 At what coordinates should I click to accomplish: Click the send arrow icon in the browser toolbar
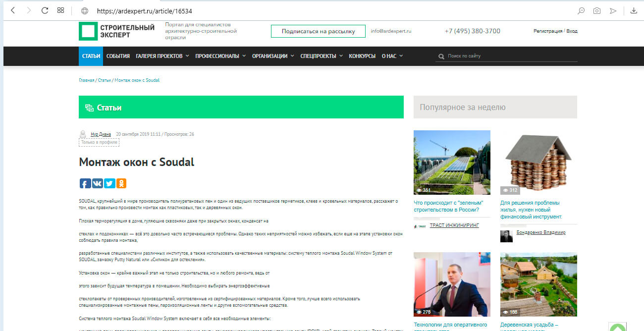[x=613, y=10]
